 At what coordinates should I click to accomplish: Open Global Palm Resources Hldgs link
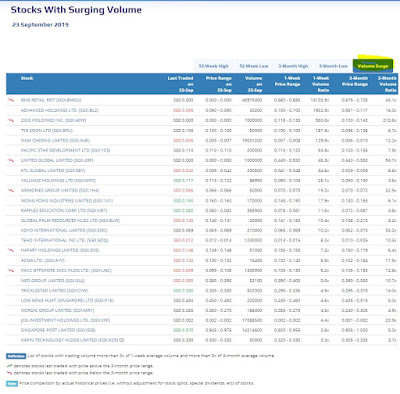[x=70, y=220]
